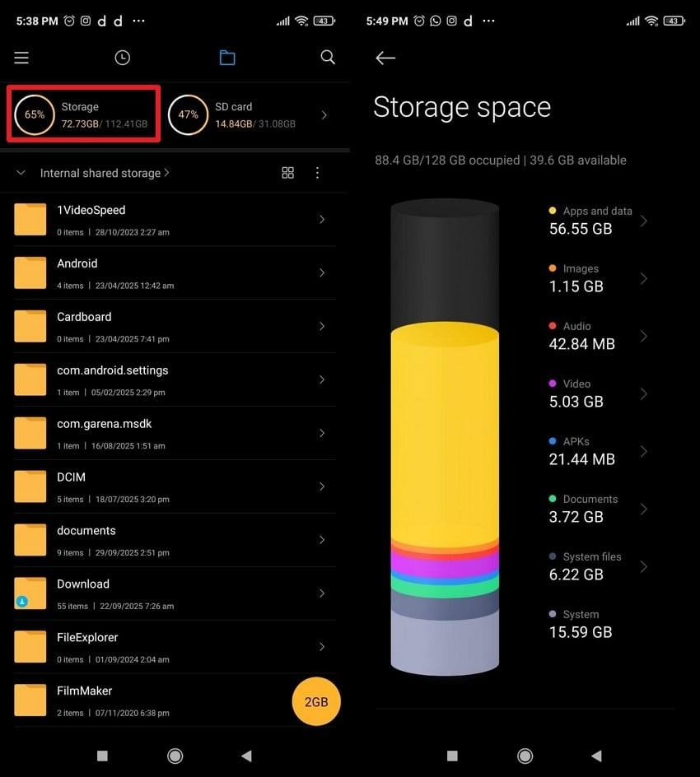Tap the Android home navigation button

[x=525, y=756]
